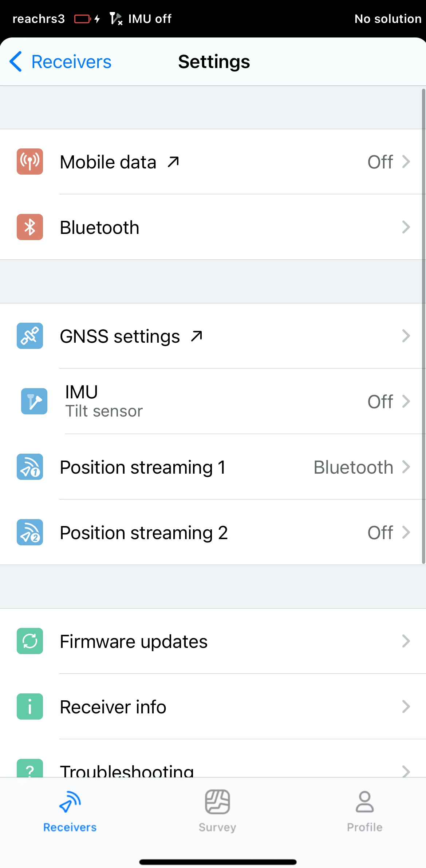
Task: Open Mobile data Off chevron
Action: click(406, 162)
